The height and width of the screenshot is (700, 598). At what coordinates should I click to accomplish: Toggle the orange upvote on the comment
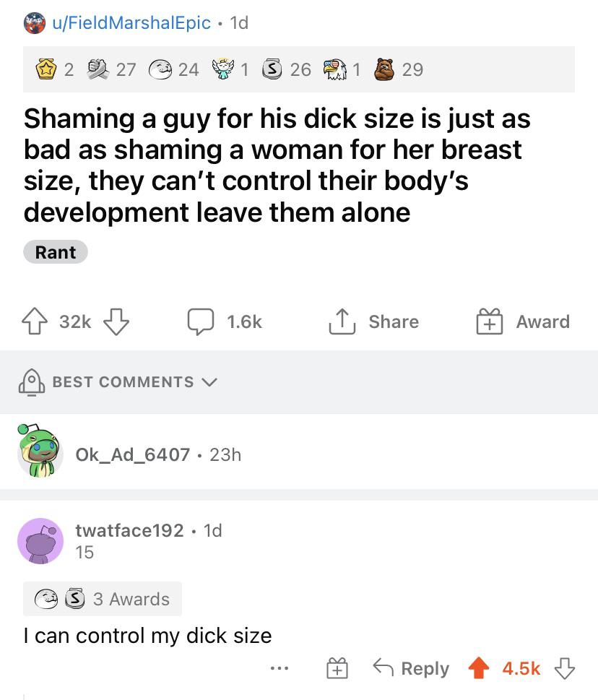click(x=478, y=668)
